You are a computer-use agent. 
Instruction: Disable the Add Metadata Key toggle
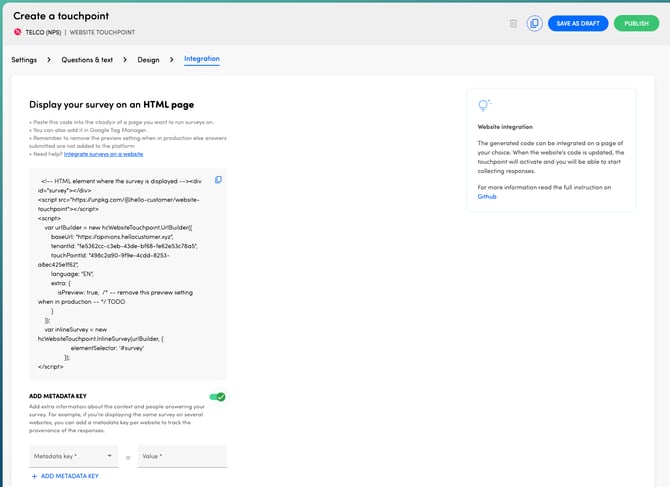coord(217,397)
